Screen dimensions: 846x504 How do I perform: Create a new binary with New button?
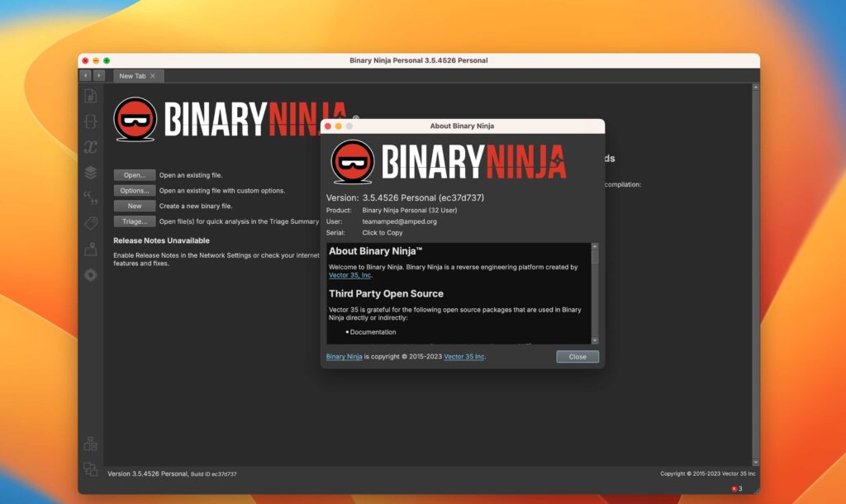[134, 205]
